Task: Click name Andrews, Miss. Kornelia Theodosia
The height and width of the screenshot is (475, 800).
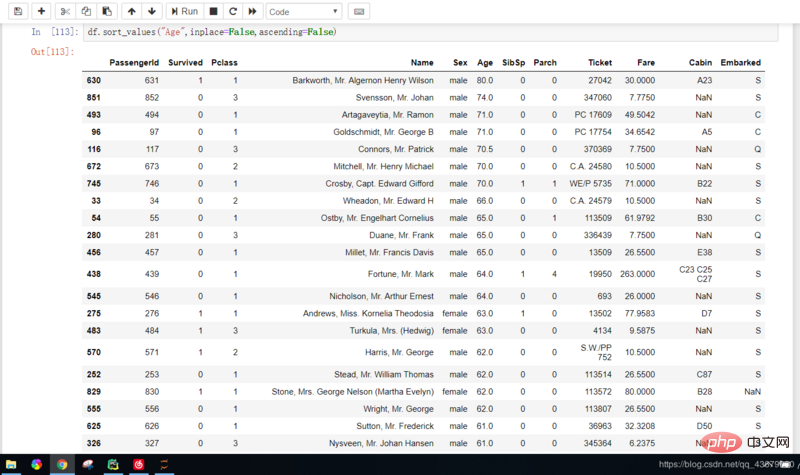Action: click(368, 313)
